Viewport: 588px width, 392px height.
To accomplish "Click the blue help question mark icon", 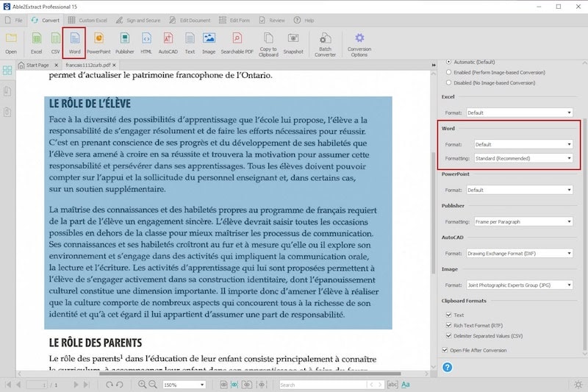I will pyautogui.click(x=447, y=367).
